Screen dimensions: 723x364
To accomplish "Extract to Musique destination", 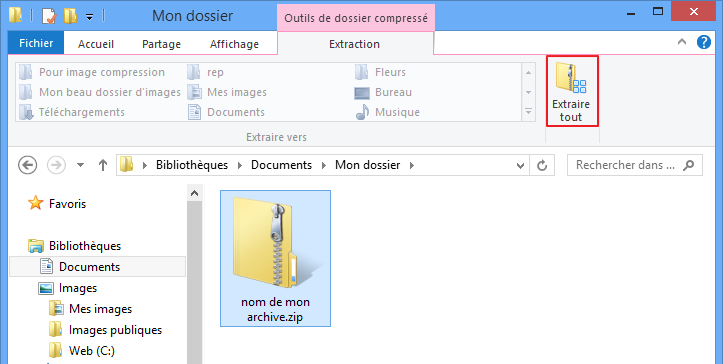I will tap(387, 112).
